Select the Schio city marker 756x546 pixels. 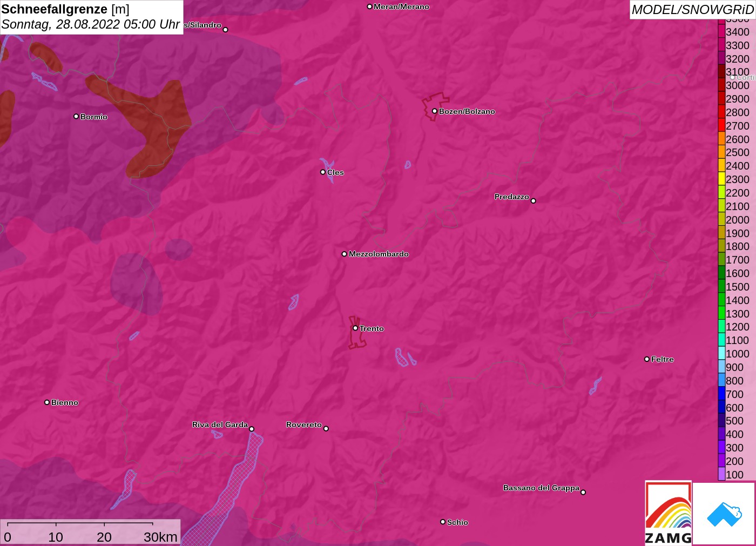(443, 522)
